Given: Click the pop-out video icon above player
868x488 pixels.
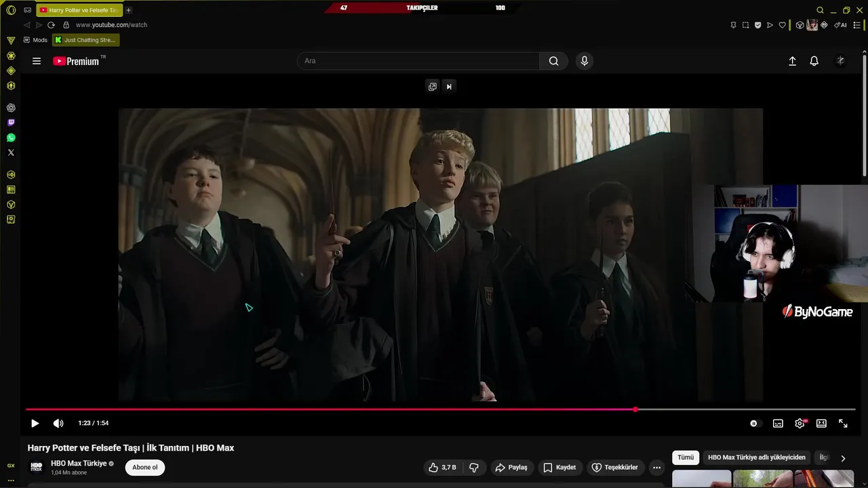Looking at the screenshot, I should 432,86.
